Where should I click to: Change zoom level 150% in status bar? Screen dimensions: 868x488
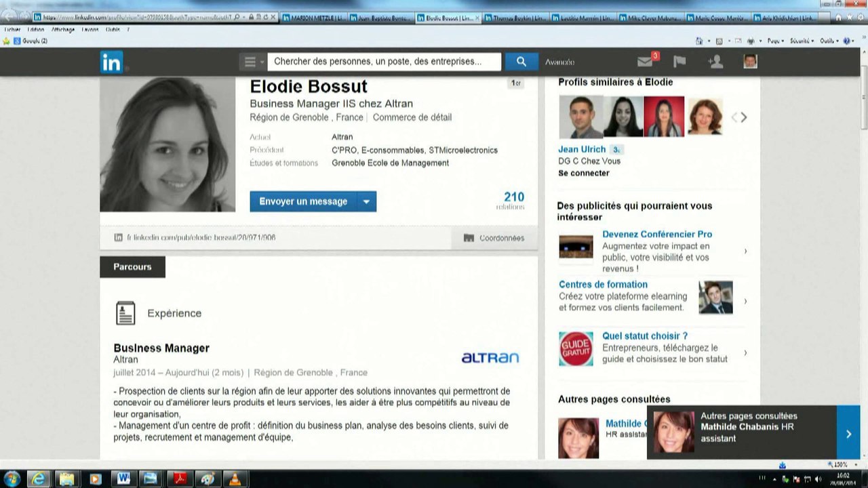pyautogui.click(x=840, y=464)
